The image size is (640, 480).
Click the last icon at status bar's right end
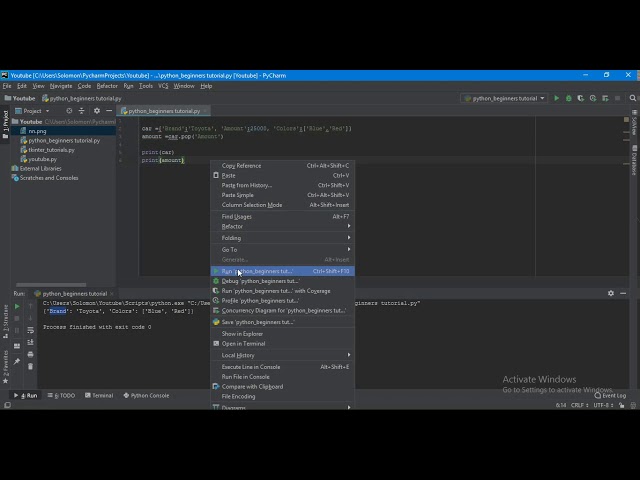coord(633,405)
